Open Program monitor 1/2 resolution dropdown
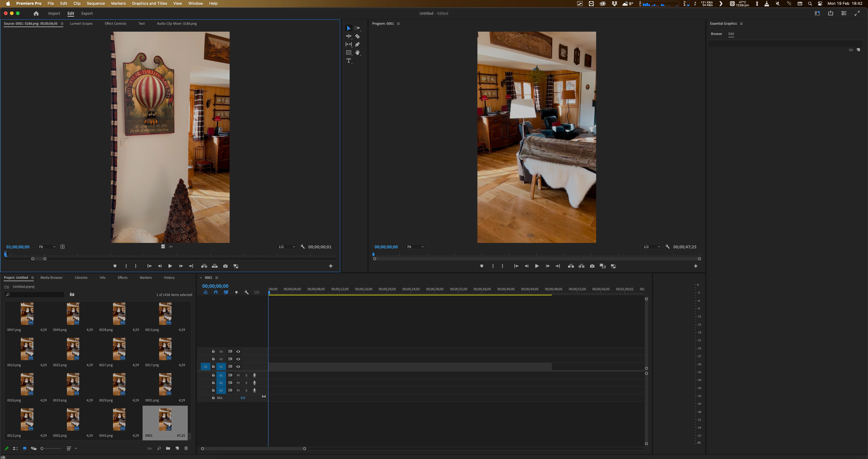This screenshot has height=459, width=868. tap(651, 247)
